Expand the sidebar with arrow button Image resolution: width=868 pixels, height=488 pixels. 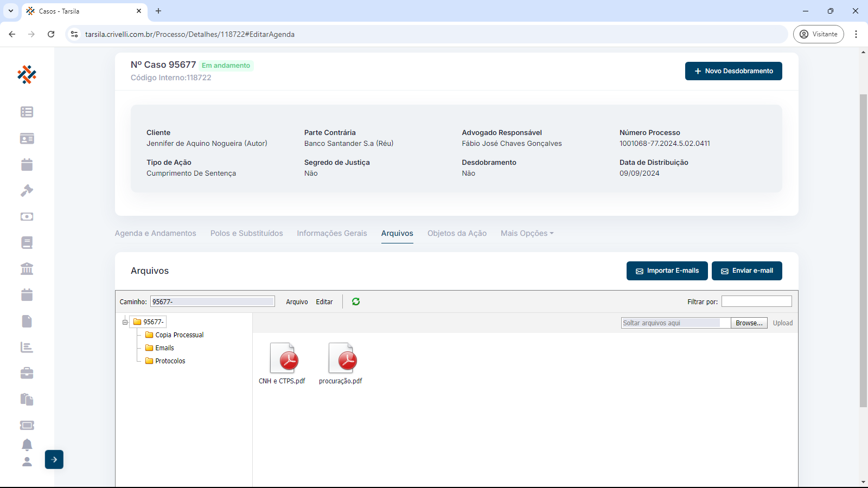point(54,459)
